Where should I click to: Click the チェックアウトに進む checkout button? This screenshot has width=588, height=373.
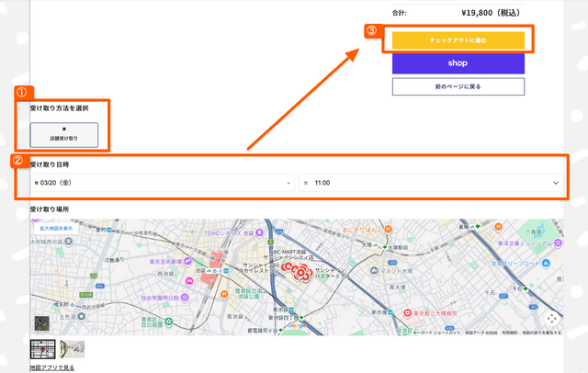(x=458, y=40)
